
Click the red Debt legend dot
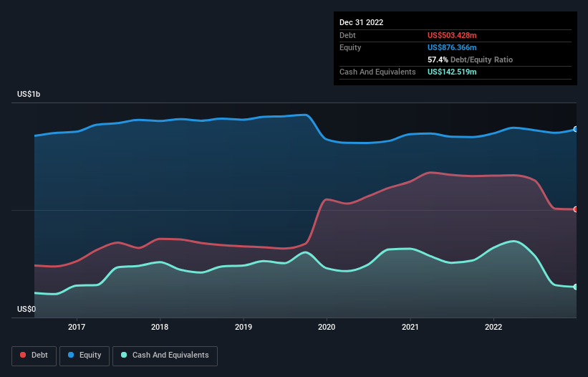(23, 355)
